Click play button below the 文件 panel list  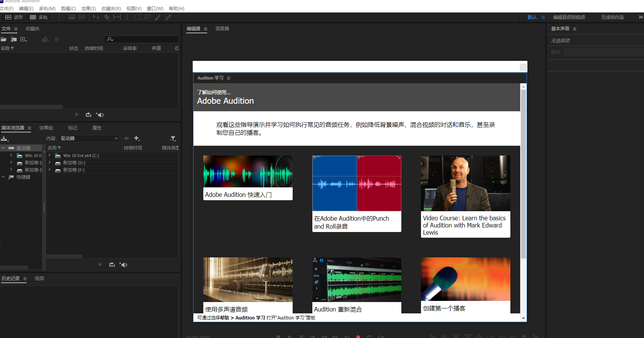point(77,115)
